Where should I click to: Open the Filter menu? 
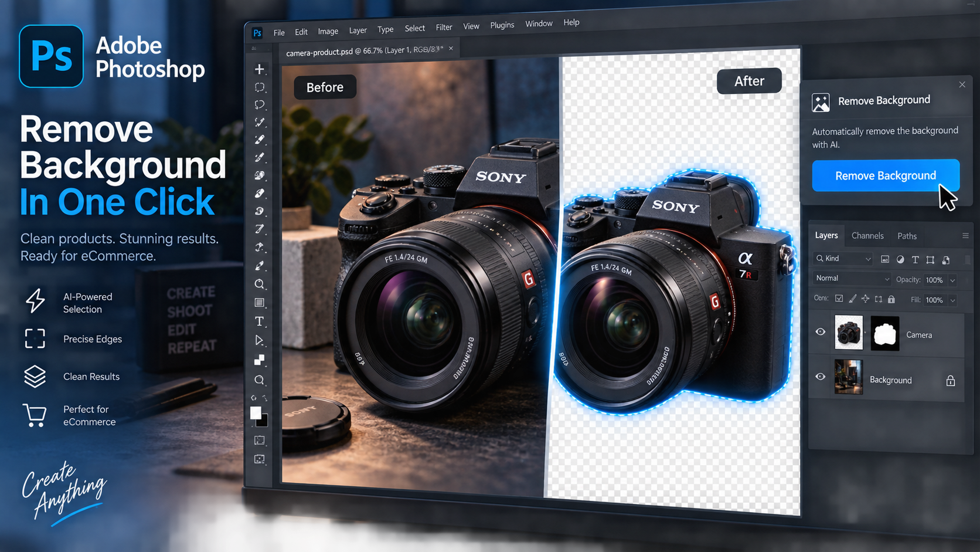444,27
